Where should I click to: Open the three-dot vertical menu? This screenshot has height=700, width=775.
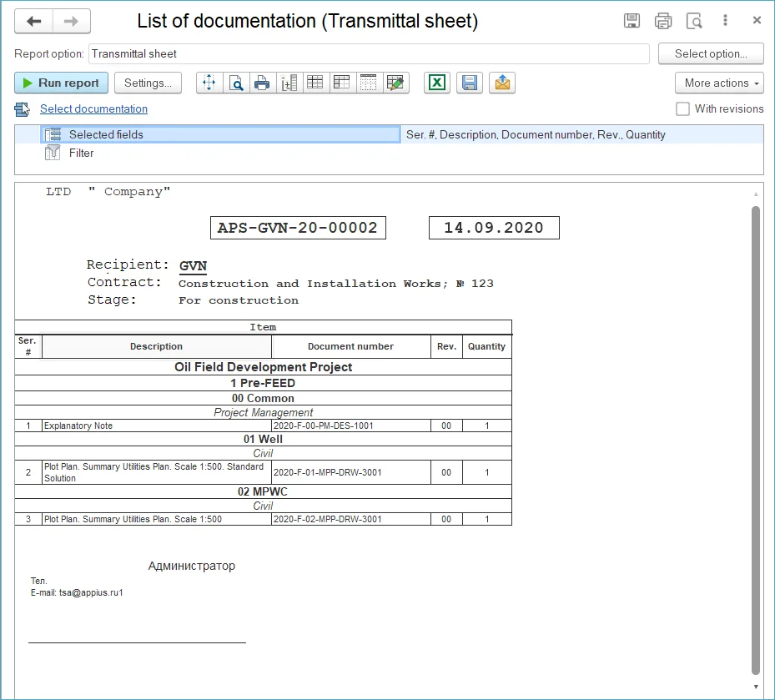pos(726,22)
